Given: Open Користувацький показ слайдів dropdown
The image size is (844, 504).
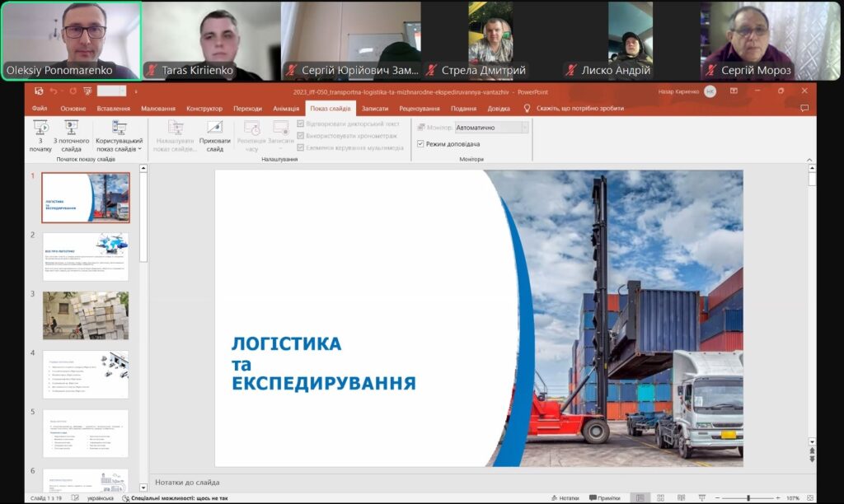Looking at the screenshot, I should [119, 136].
